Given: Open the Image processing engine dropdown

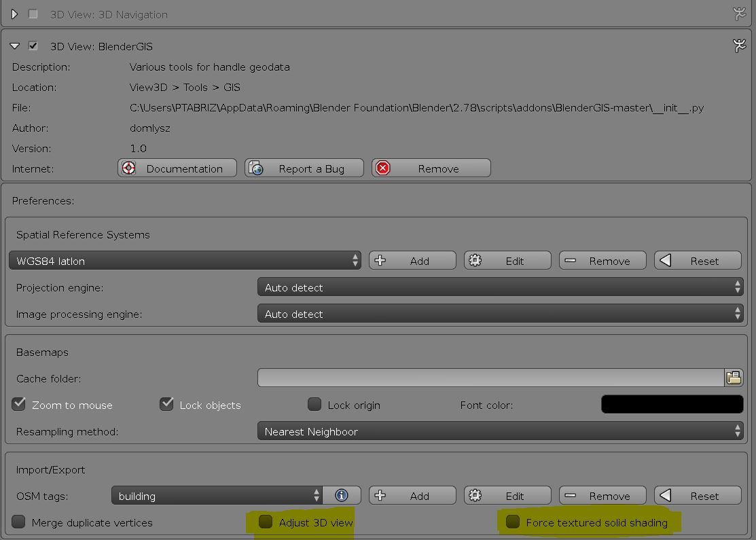Looking at the screenshot, I should coord(501,313).
